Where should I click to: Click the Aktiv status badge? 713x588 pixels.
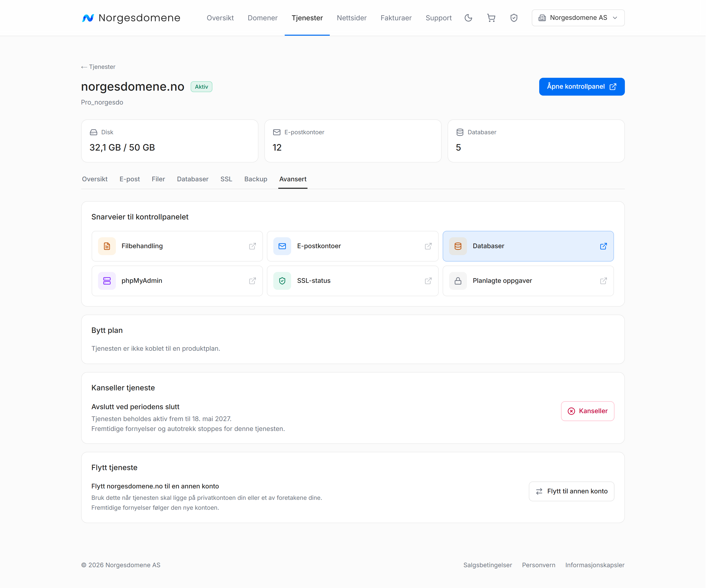click(202, 87)
